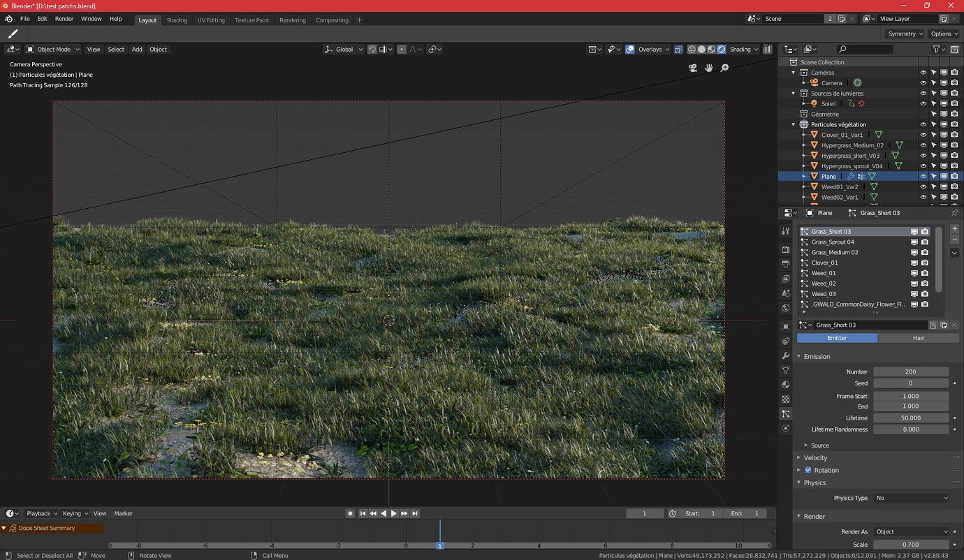The height and width of the screenshot is (560, 964).
Task: Open the Active Tool settings tab
Action: [x=786, y=231]
